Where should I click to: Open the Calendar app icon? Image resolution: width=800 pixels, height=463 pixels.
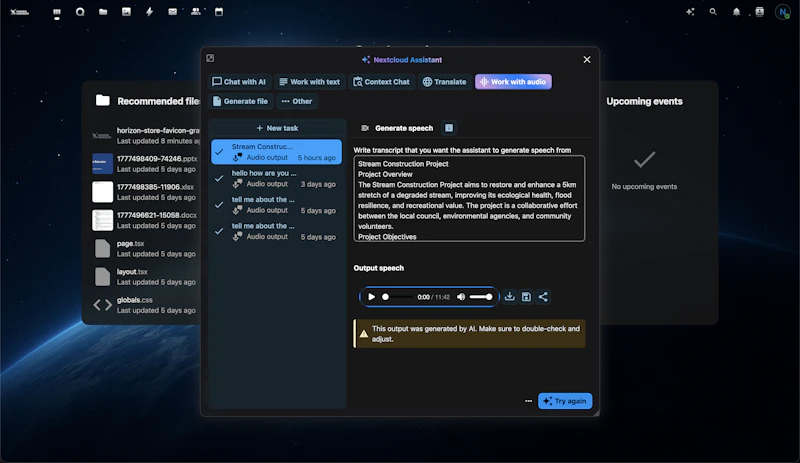point(219,12)
